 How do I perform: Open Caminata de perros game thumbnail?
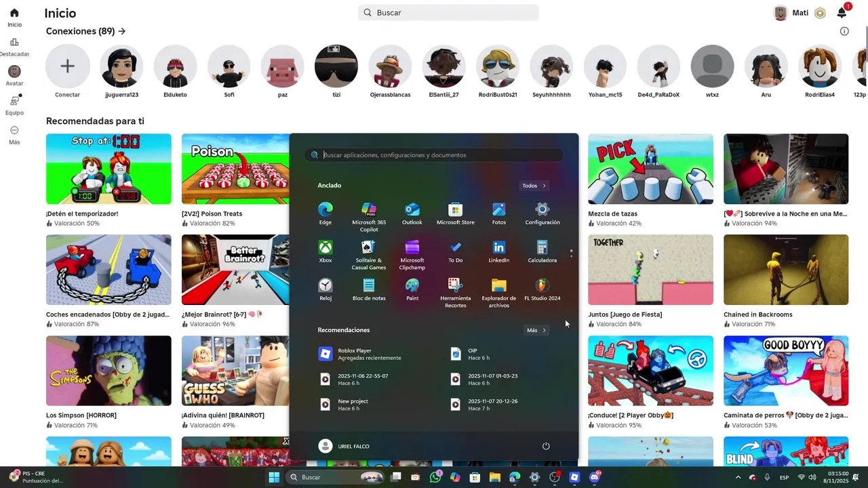(x=786, y=371)
